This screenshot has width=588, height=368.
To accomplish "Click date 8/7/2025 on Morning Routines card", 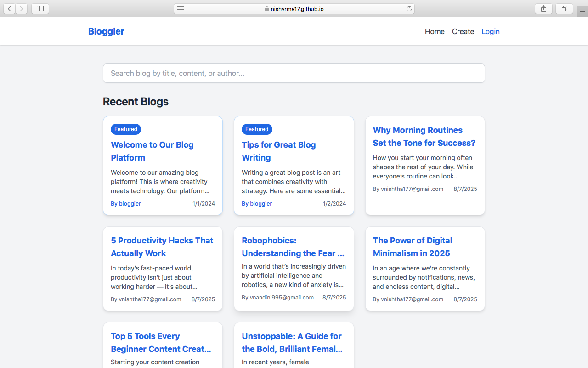I will coord(465,189).
